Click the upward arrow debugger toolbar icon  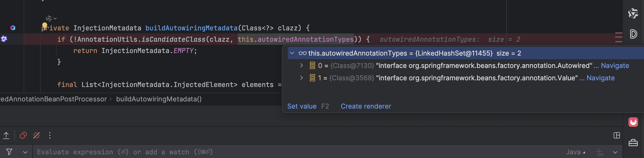[x=6, y=135]
